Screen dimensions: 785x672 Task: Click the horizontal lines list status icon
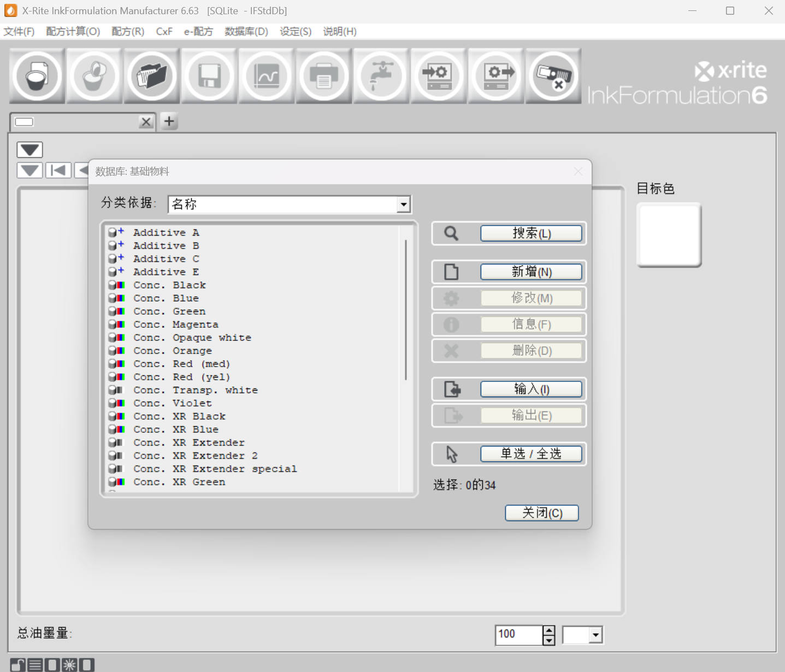click(35, 665)
